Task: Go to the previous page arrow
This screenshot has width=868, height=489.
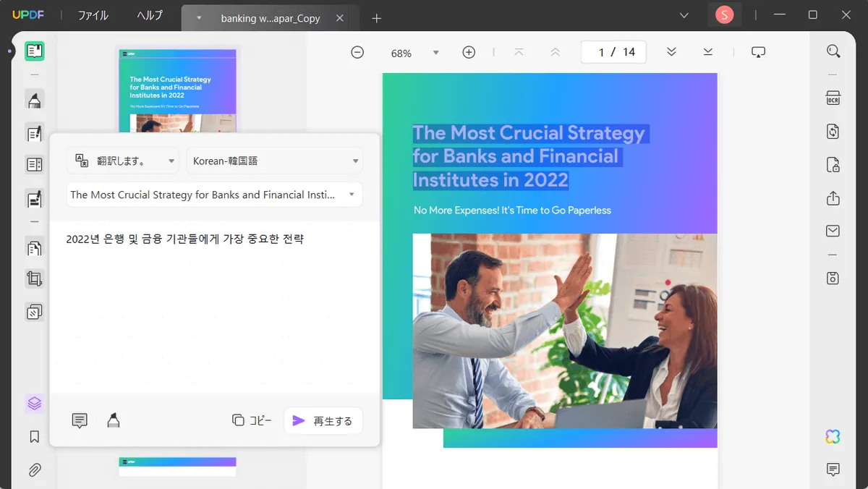Action: tap(556, 52)
